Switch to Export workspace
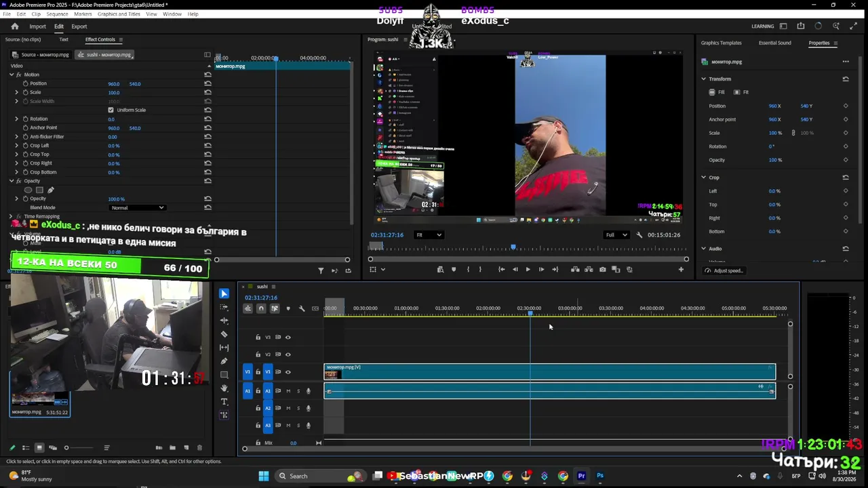This screenshot has width=868, height=488. [x=79, y=26]
